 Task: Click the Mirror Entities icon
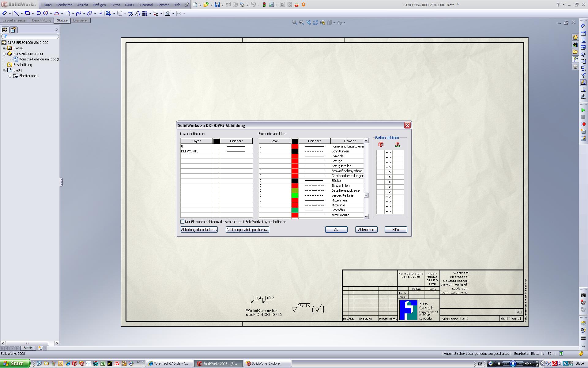[x=138, y=13]
